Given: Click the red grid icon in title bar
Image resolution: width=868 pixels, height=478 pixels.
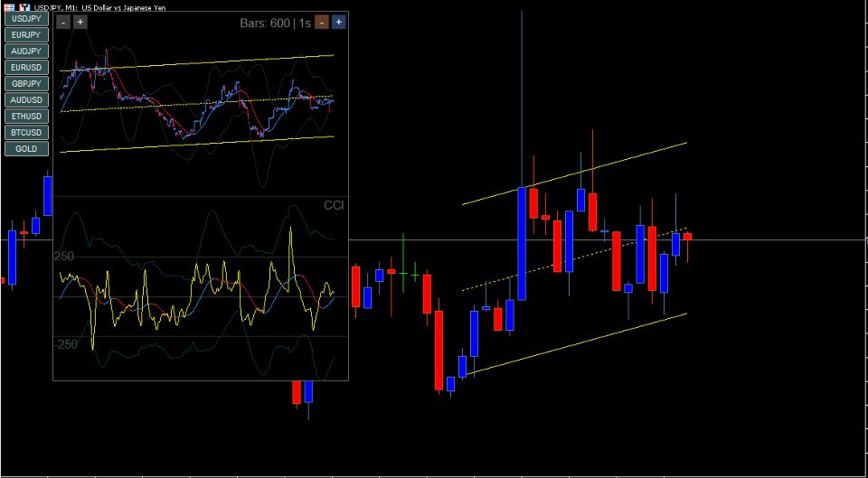Looking at the screenshot, I should [x=9, y=6].
